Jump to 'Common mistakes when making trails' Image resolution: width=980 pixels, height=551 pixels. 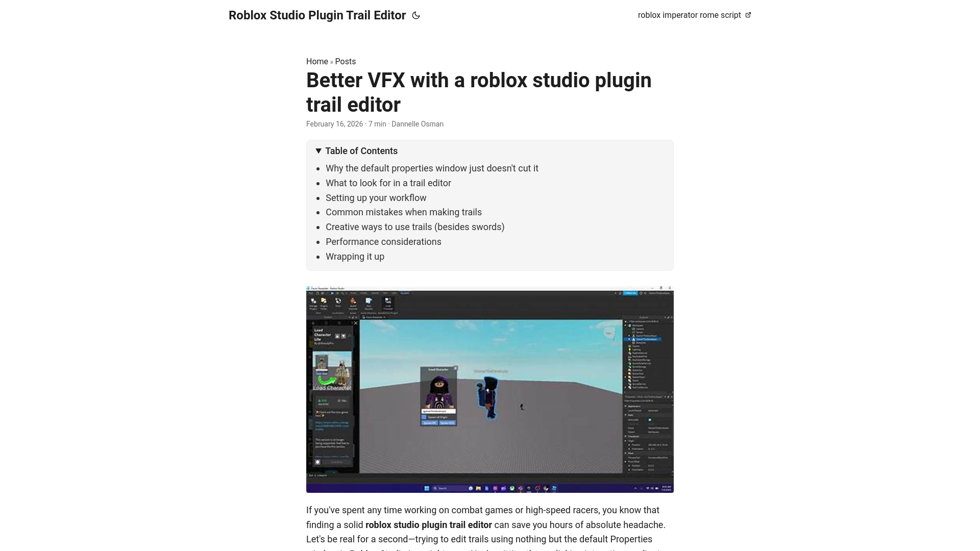404,212
